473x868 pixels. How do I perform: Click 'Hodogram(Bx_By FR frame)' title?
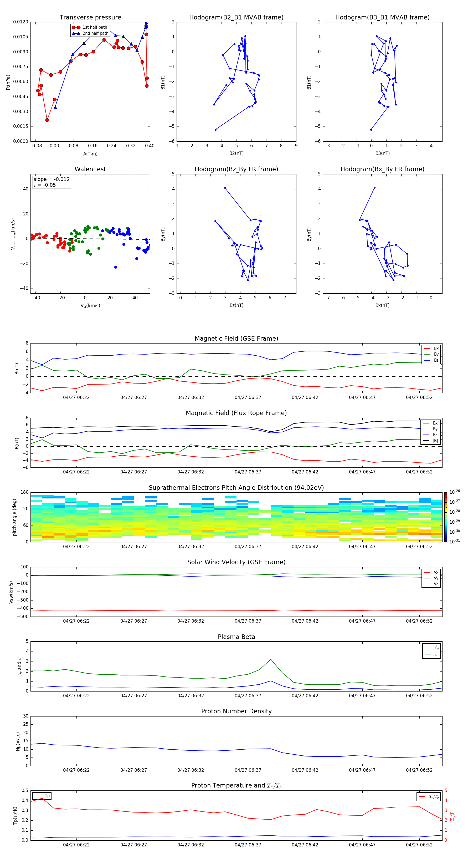tap(382, 169)
